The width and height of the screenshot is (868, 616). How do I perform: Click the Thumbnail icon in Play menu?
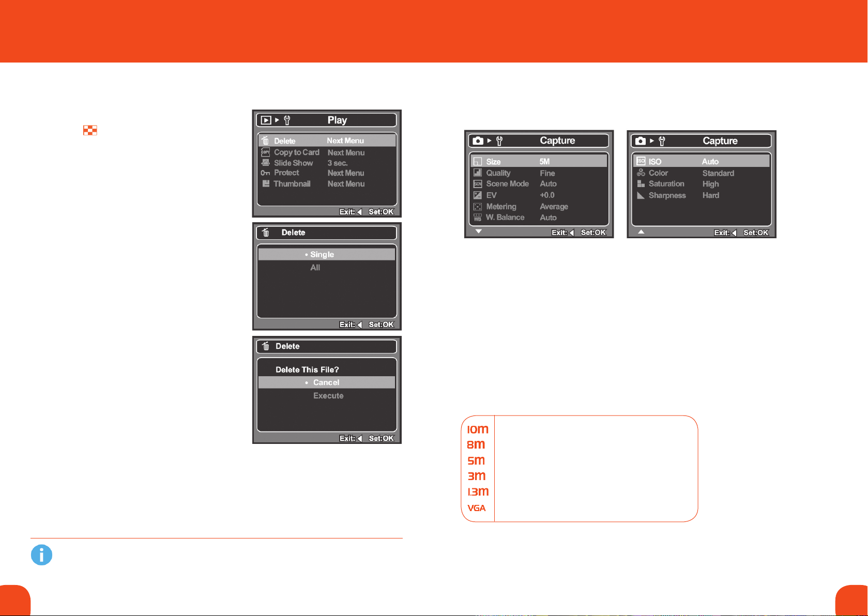click(266, 184)
